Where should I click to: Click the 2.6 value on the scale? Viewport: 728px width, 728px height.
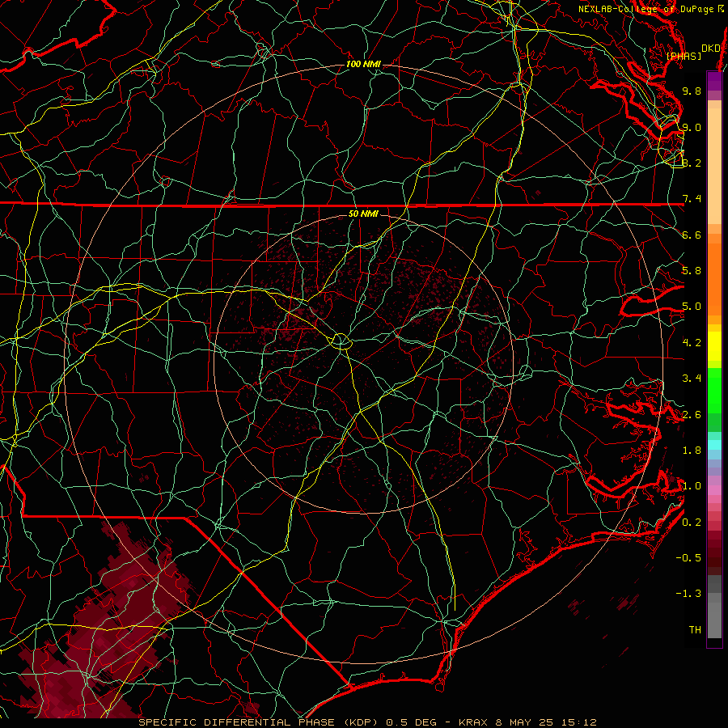point(692,415)
